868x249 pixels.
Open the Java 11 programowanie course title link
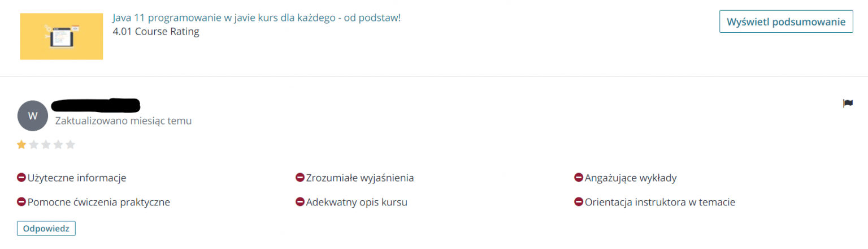tap(257, 18)
